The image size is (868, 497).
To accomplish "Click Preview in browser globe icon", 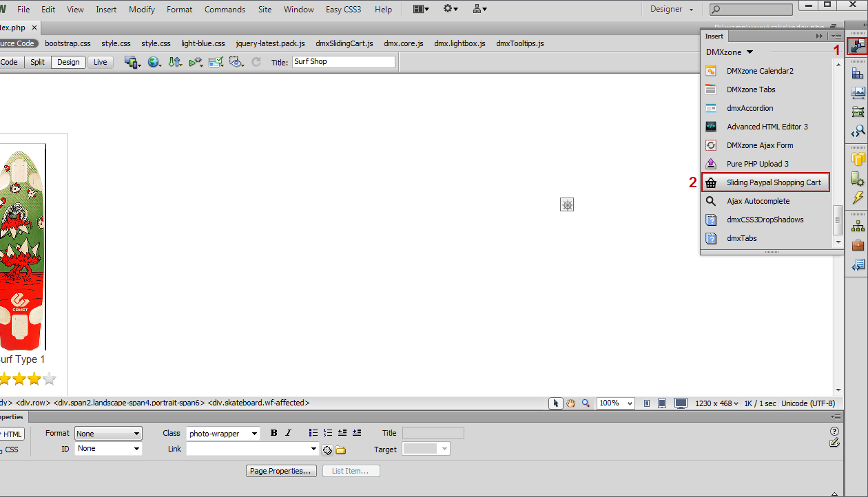I will tap(154, 62).
